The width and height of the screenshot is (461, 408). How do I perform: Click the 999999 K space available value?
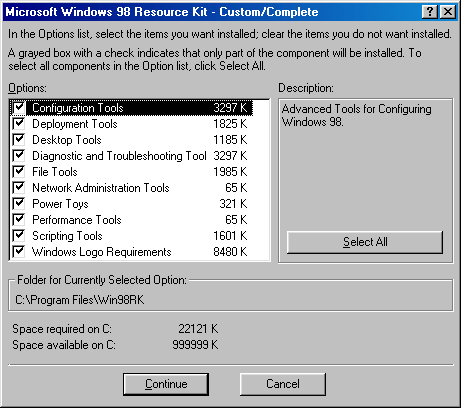coord(195,345)
